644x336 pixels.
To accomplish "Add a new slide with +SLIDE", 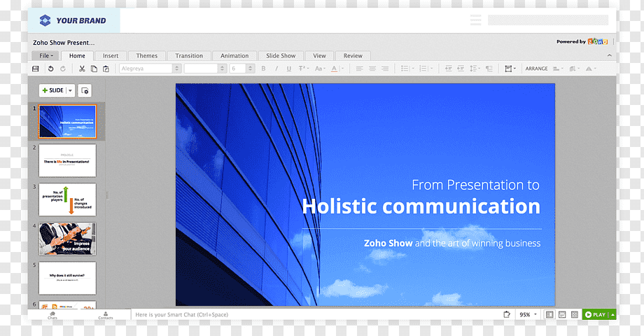I will pyautogui.click(x=53, y=90).
